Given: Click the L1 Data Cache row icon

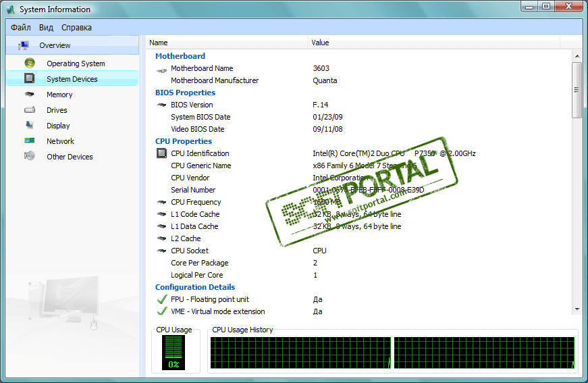Looking at the screenshot, I should pos(161,226).
